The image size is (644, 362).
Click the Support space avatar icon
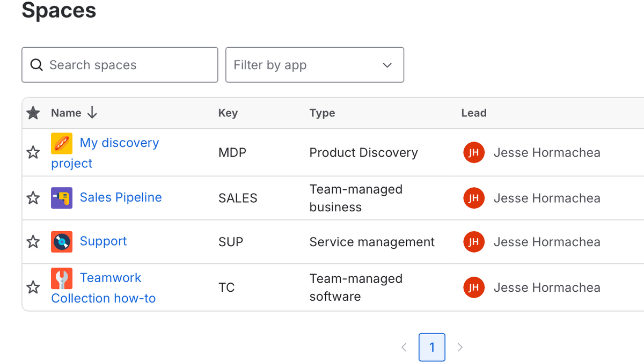coord(62,242)
